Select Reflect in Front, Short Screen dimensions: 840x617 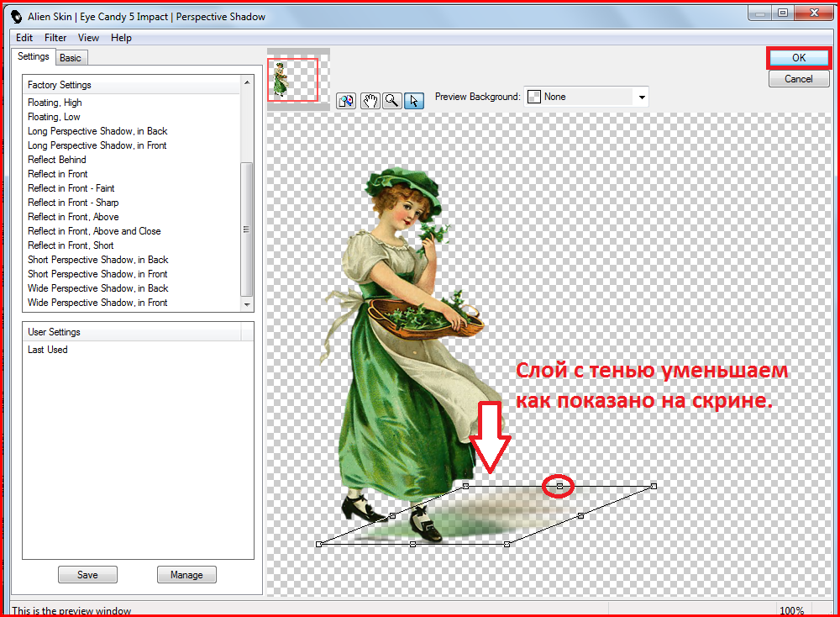(71, 245)
